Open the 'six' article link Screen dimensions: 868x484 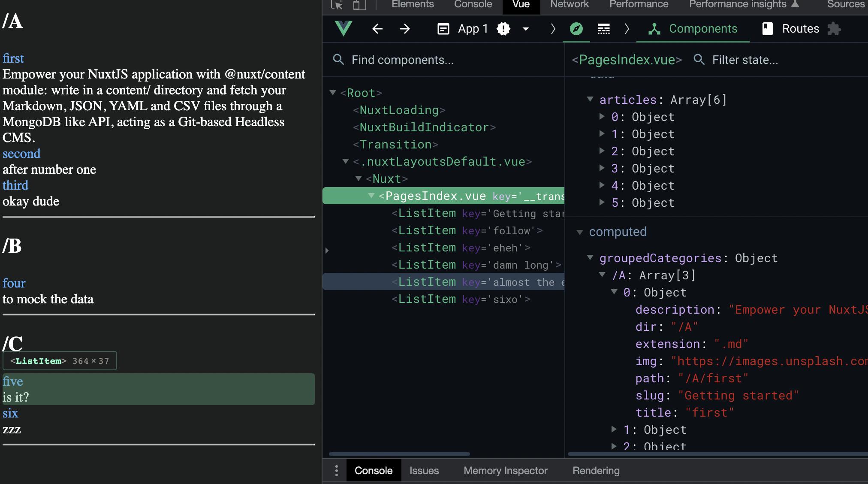click(x=10, y=413)
